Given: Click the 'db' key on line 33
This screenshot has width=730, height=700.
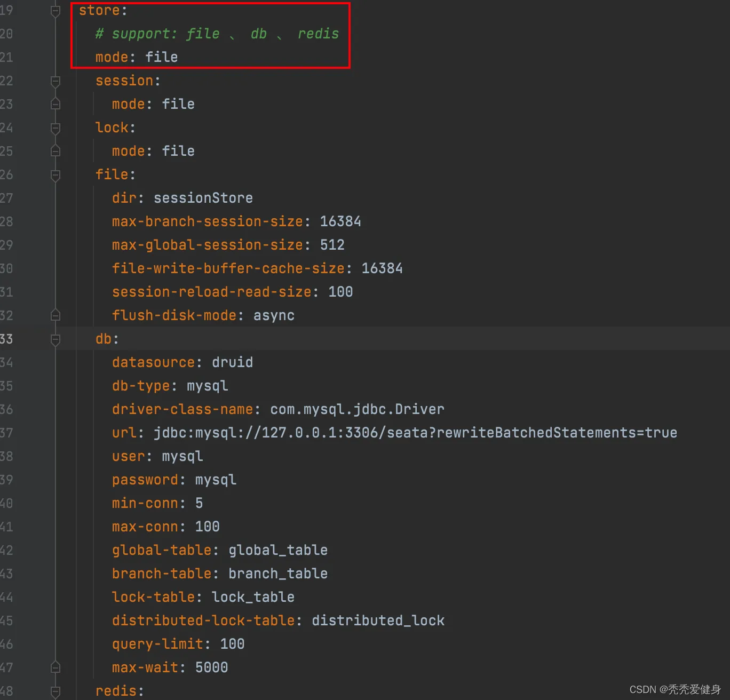Looking at the screenshot, I should pyautogui.click(x=104, y=339).
